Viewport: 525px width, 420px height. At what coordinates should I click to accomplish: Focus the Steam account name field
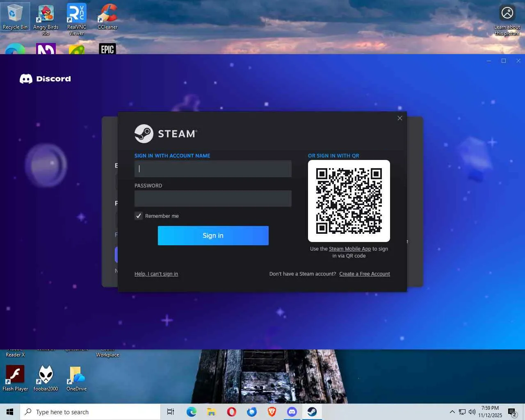pos(213,169)
